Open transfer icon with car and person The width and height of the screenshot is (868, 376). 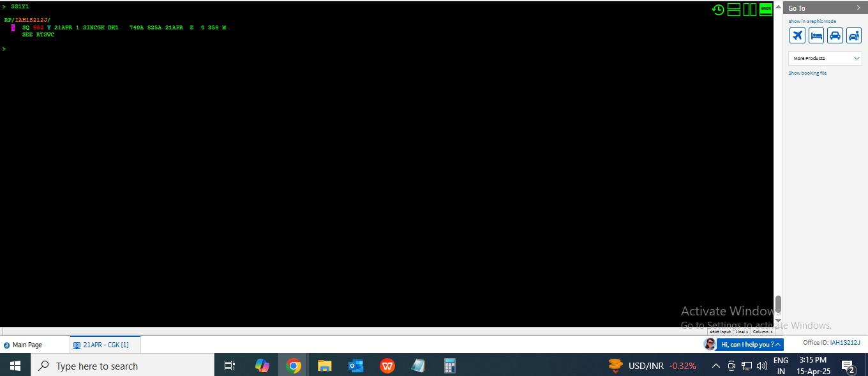[x=854, y=36]
